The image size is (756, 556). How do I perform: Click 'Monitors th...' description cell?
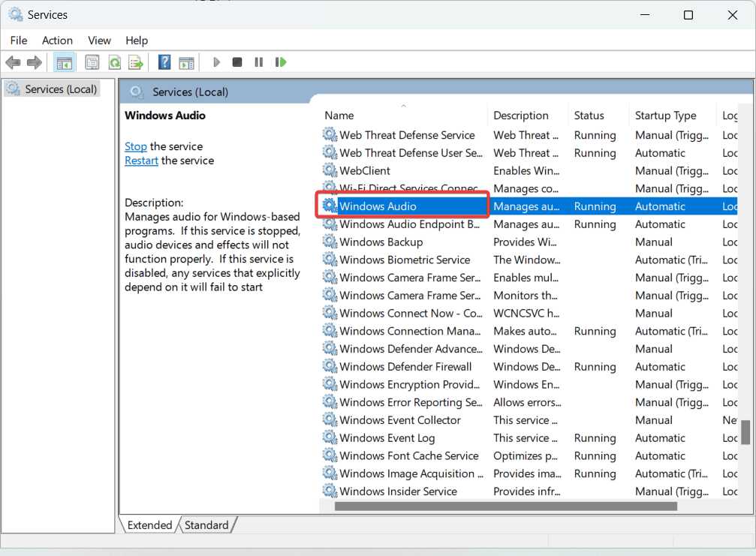(525, 296)
